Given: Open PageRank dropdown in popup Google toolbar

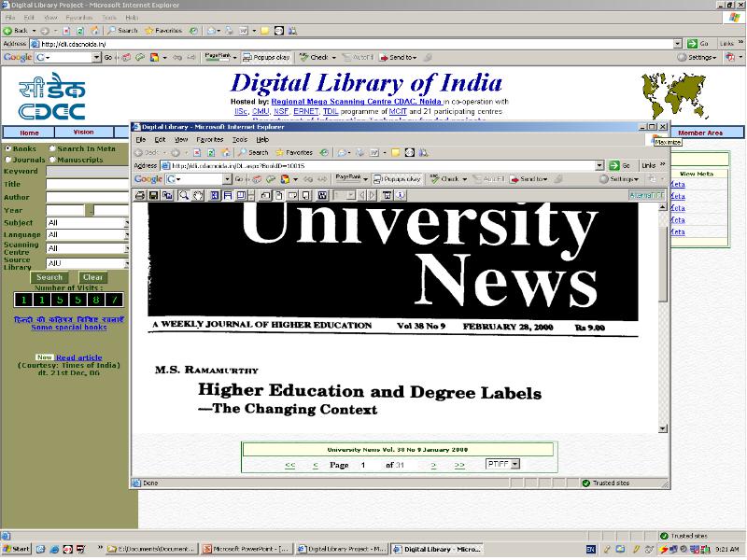Looking at the screenshot, I should point(365,179).
